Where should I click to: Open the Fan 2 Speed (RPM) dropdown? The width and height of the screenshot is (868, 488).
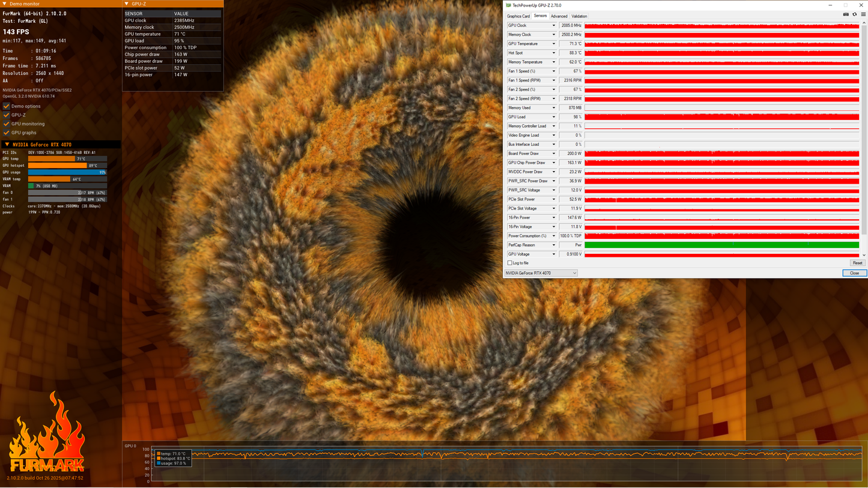pos(554,98)
